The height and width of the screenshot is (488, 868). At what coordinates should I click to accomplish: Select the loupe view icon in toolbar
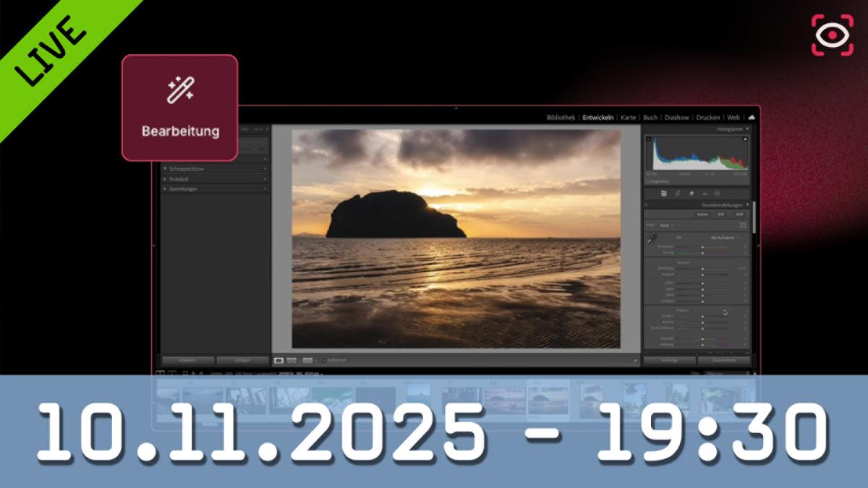click(x=279, y=360)
